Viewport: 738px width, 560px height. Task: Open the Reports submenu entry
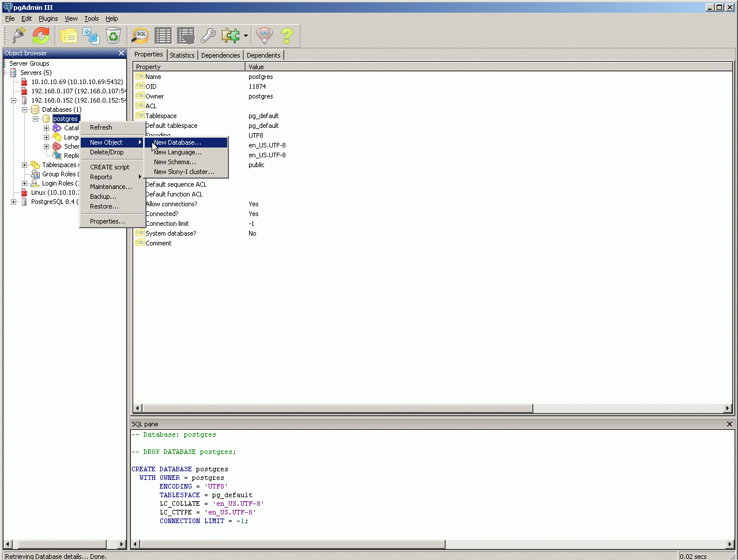tap(112, 177)
